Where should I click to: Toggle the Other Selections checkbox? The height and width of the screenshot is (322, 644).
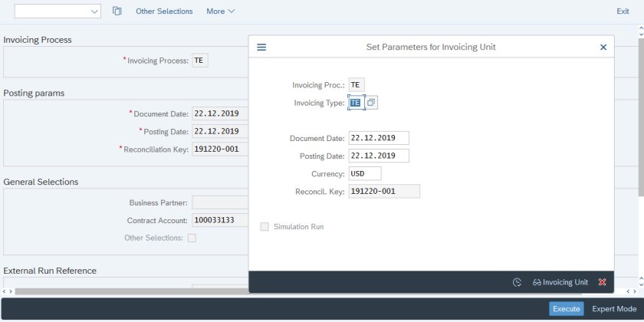192,238
